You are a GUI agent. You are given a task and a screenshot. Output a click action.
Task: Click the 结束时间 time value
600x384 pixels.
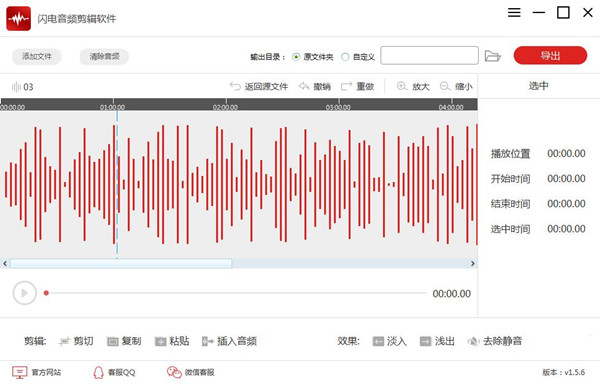pyautogui.click(x=566, y=204)
